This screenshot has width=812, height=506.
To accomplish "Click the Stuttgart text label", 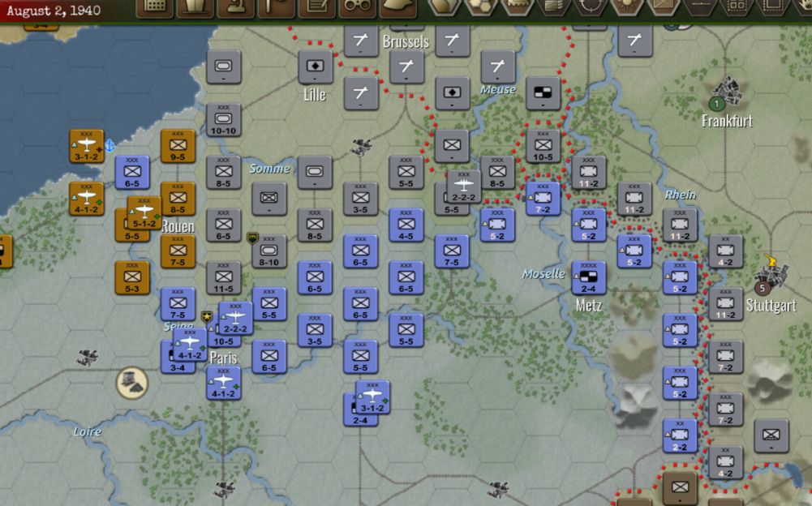I will pyautogui.click(x=771, y=305).
